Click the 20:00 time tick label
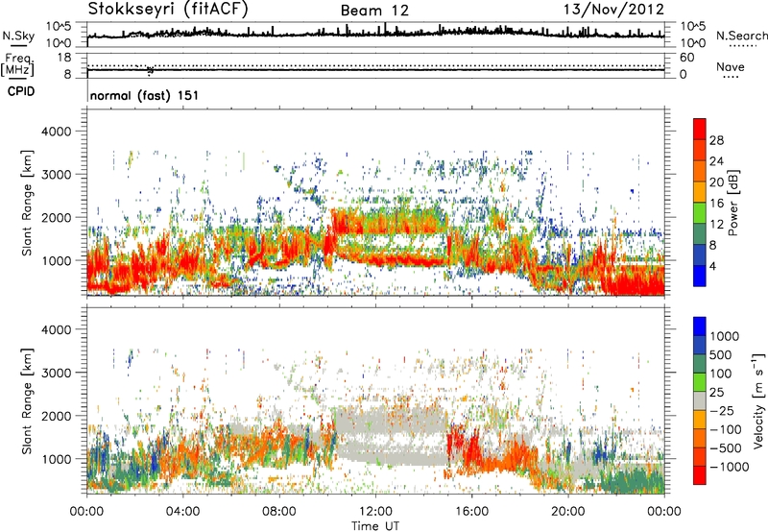Image resolution: width=768 pixels, height=532 pixels. click(567, 512)
